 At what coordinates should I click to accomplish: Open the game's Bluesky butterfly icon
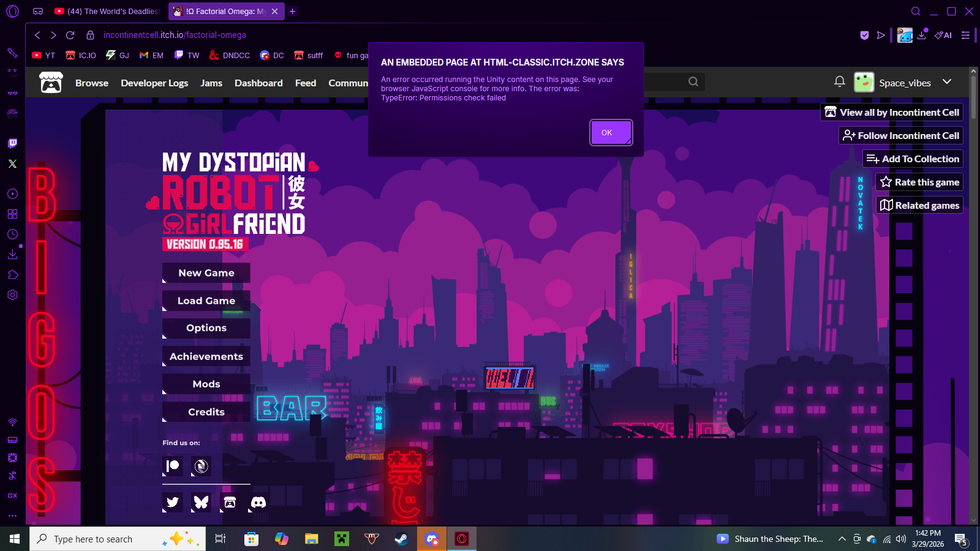[x=201, y=503]
